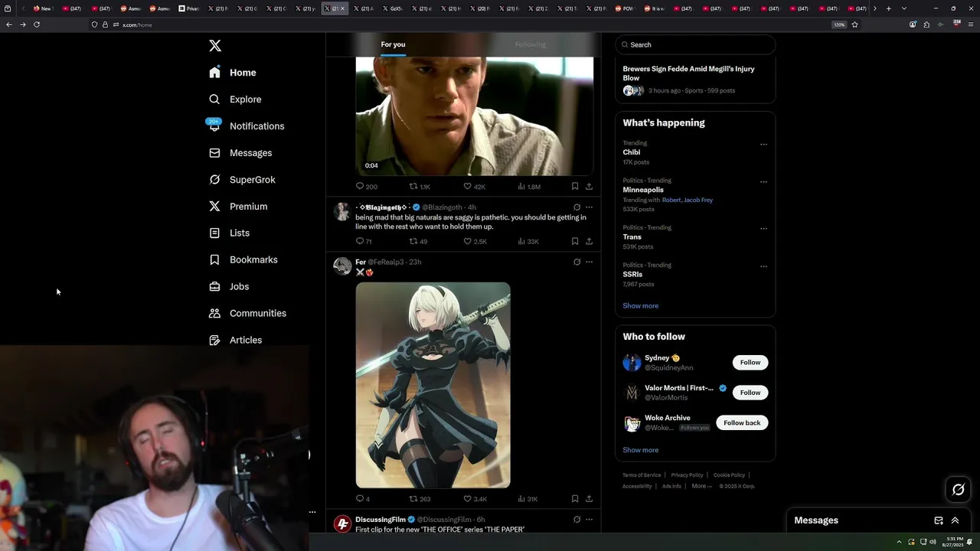
Task: Open Grok icon on Fer post
Action: coord(577,262)
